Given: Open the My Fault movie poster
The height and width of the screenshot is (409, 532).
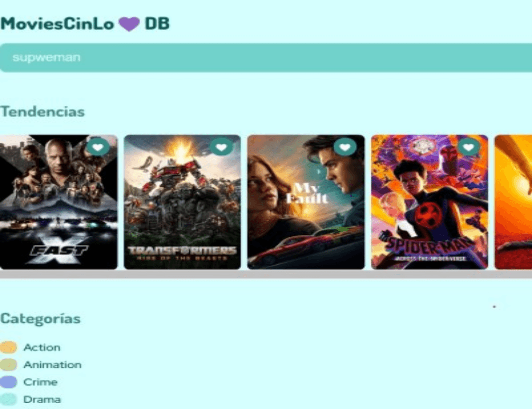Looking at the screenshot, I should point(306,202).
